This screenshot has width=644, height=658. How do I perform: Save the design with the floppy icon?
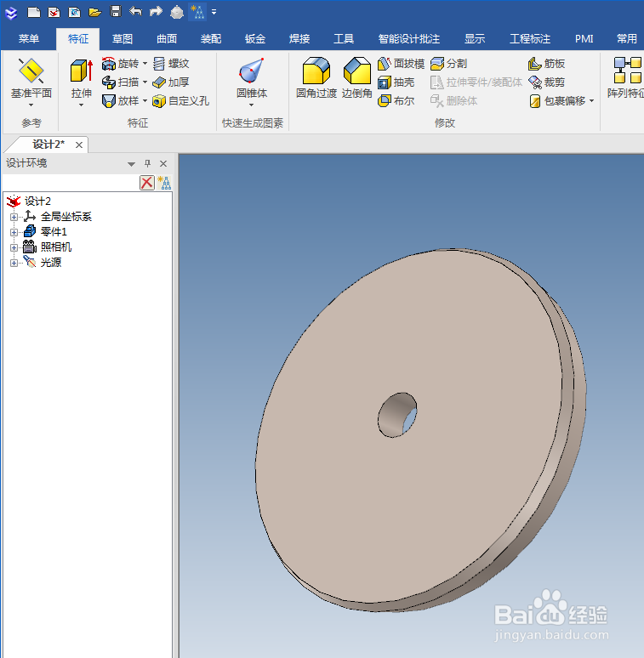(x=116, y=11)
